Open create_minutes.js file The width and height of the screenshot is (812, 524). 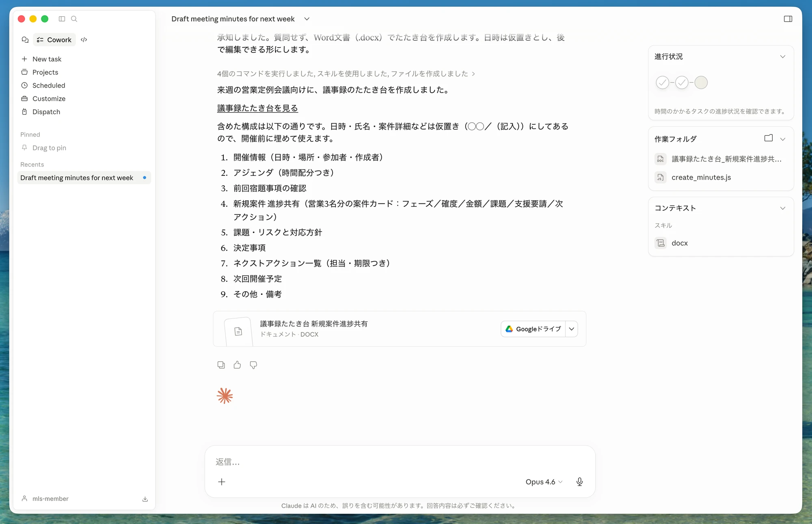coord(693,177)
